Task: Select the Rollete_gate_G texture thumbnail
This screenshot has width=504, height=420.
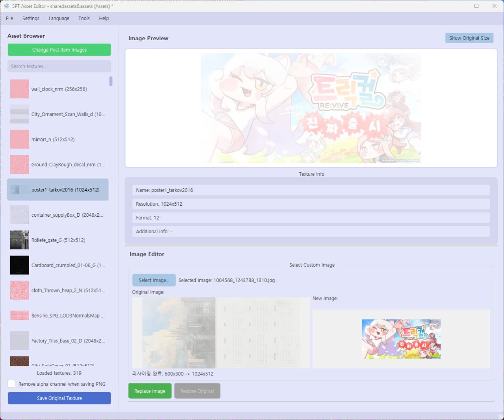Action: 20,240
